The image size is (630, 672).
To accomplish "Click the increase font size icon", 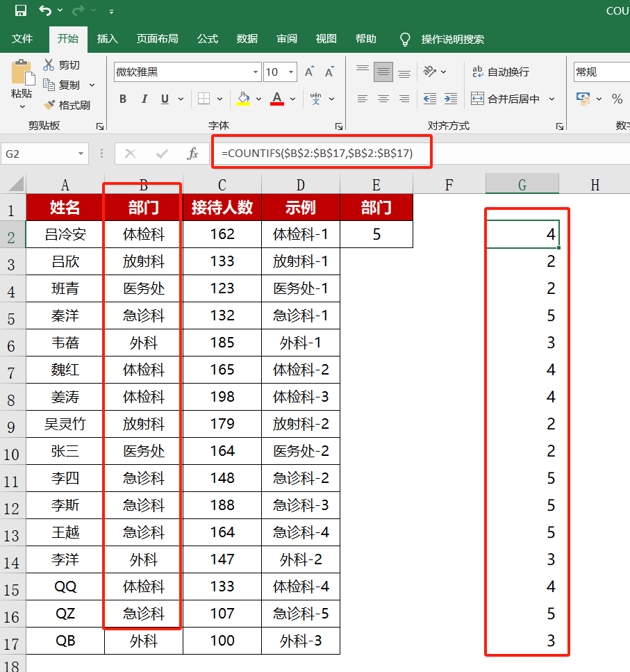I will click(x=309, y=72).
